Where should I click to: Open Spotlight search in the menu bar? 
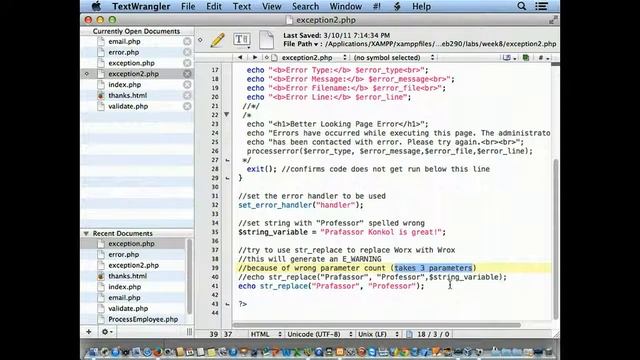(x=522, y=6)
